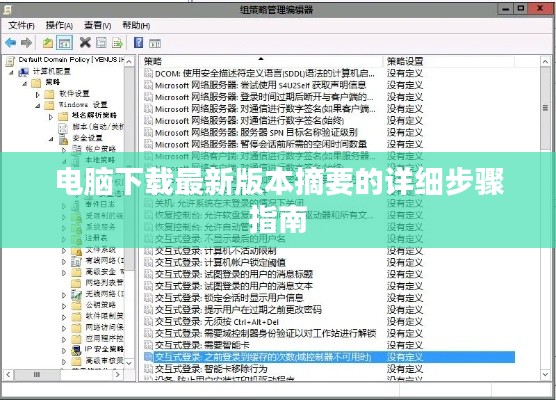Select Microsoft 网络服务器: 对通信进行数字签名(始终)
The height and width of the screenshot is (400, 556).
[249, 121]
